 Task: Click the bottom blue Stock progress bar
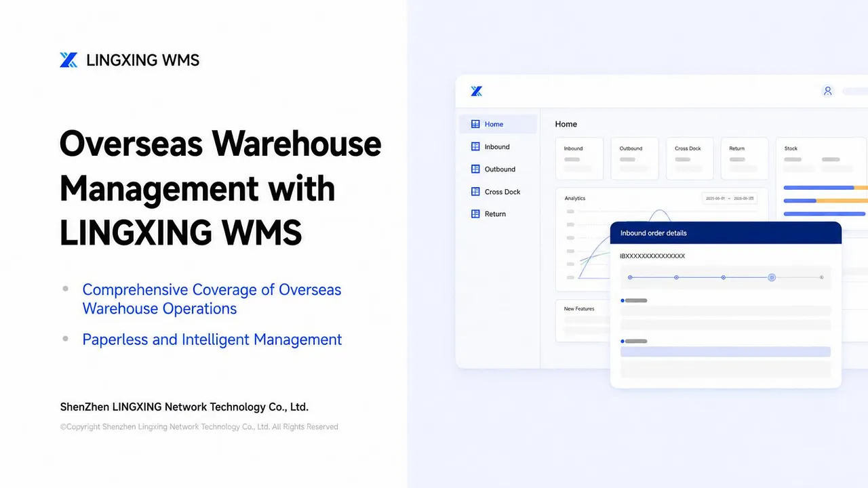pyautogui.click(x=825, y=214)
